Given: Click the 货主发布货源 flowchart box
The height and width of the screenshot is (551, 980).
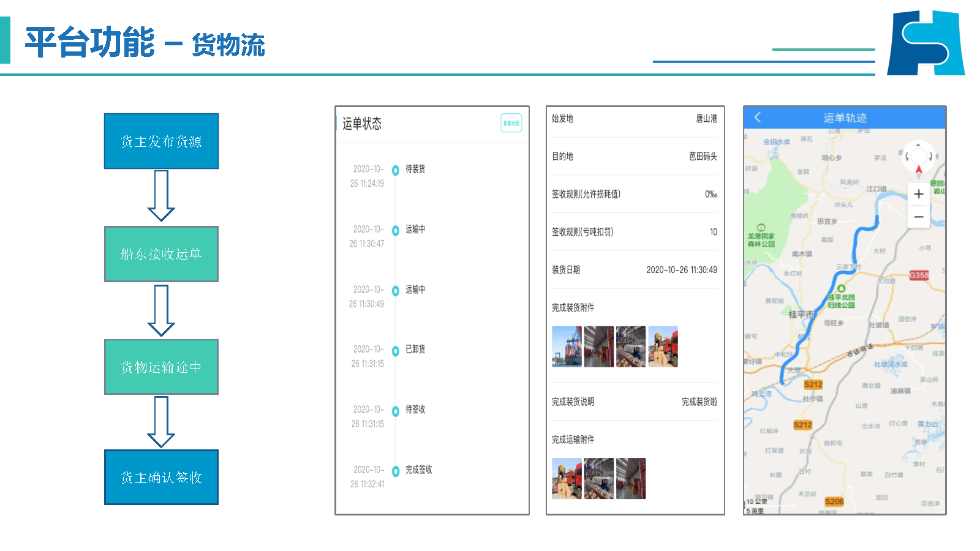Looking at the screenshot, I should coord(161,141).
